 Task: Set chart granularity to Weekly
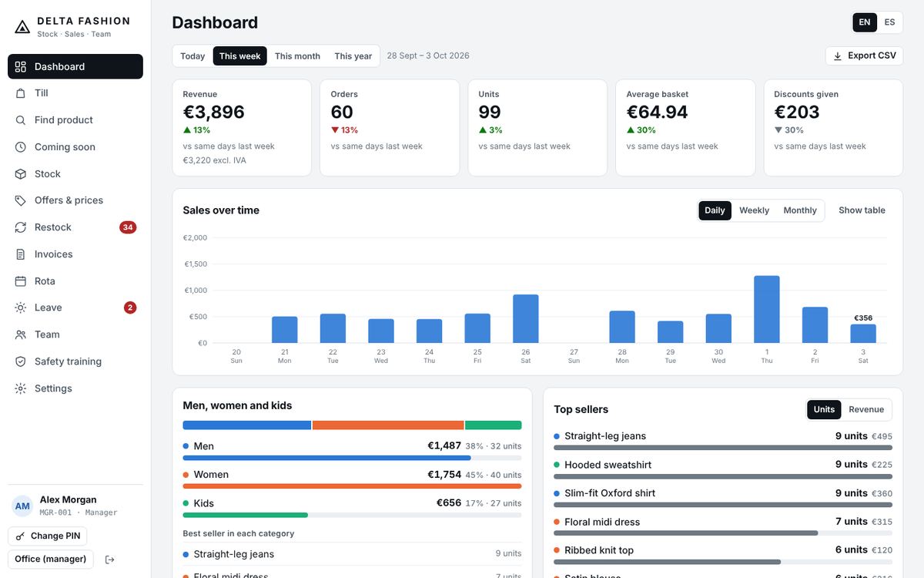[x=754, y=210]
